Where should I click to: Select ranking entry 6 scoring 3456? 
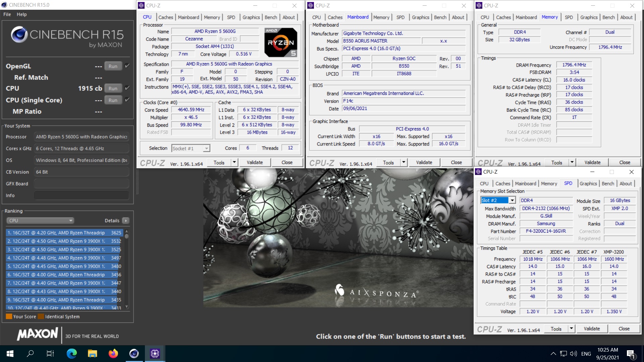(x=64, y=275)
